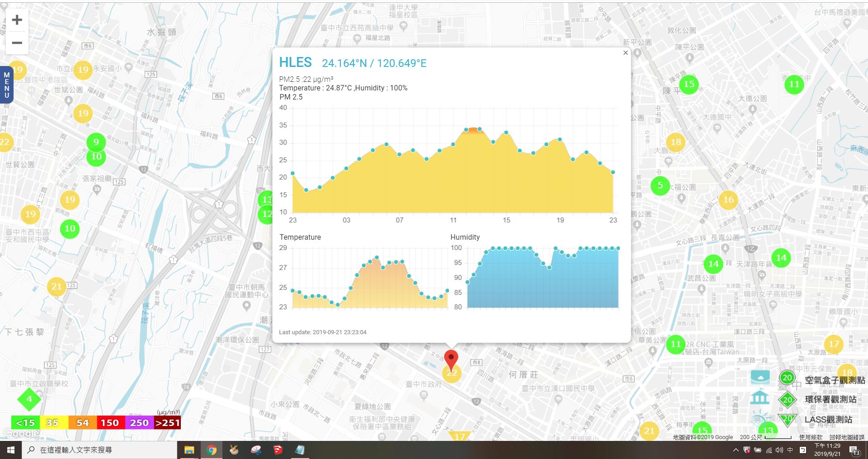Image resolution: width=868 pixels, height=459 pixels.
Task: Zoom in the map with plus button
Action: (17, 20)
